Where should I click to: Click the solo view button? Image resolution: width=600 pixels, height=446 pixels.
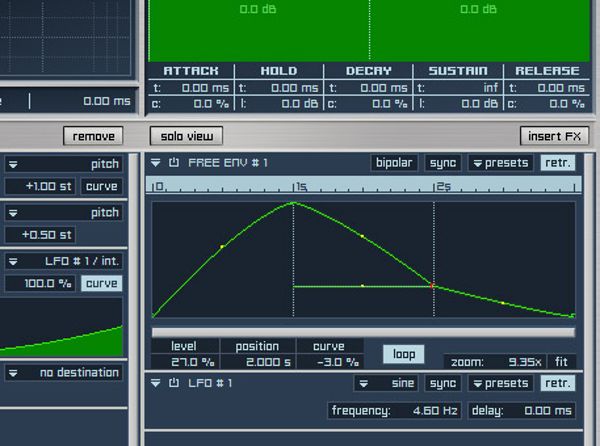pyautogui.click(x=187, y=136)
